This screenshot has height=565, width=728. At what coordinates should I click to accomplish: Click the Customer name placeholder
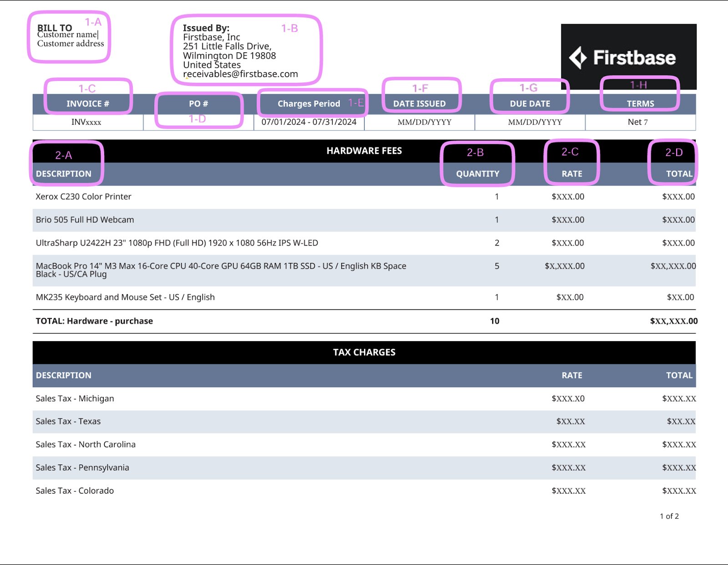[x=67, y=35]
